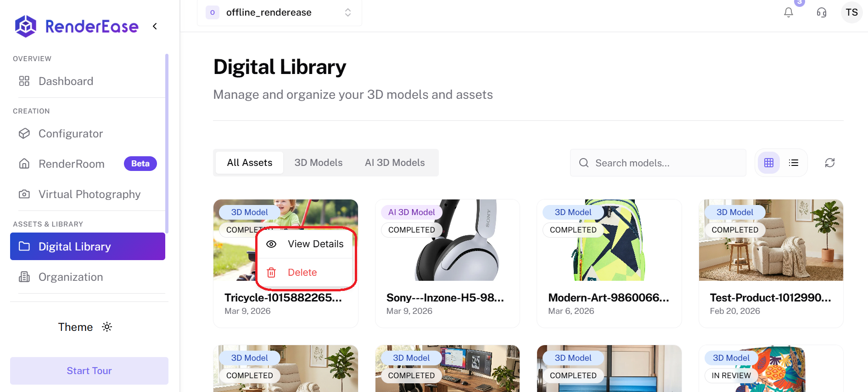This screenshot has width=868, height=392.
Task: Open the desk setup model thumbnail in second row
Action: (447, 369)
